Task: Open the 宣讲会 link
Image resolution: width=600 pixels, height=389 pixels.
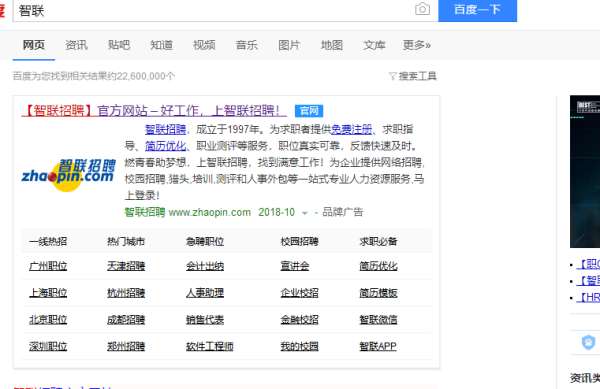Action: [295, 266]
